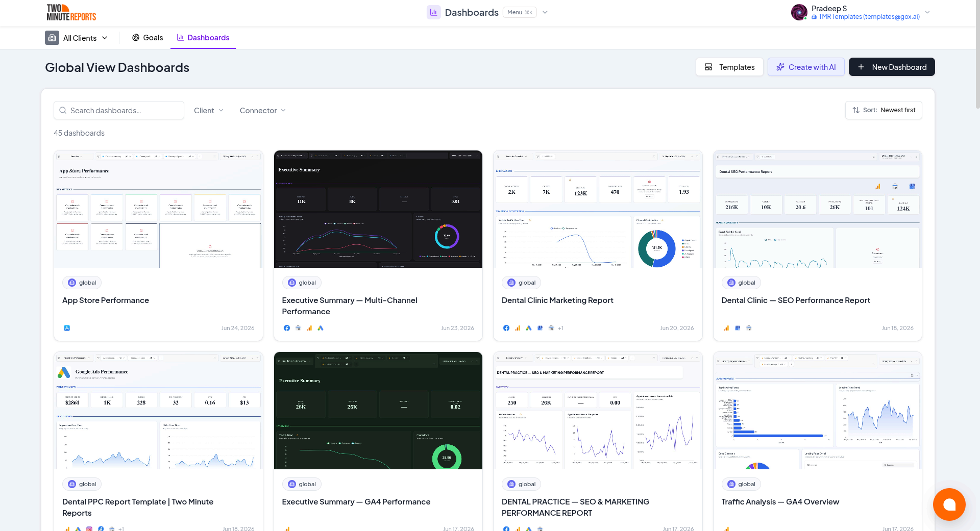Click Facebook icon on Dental Clinic Marketing Report
Image resolution: width=980 pixels, height=531 pixels.
pos(506,328)
